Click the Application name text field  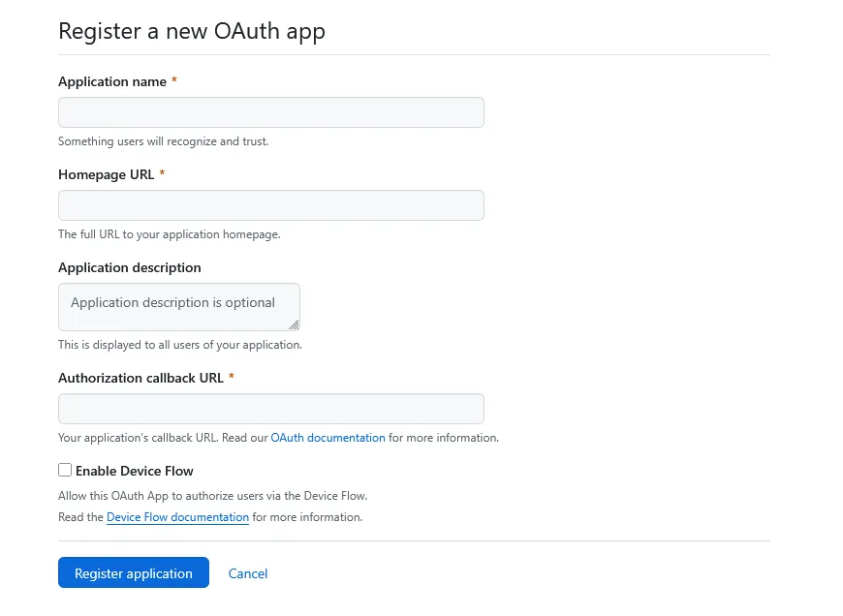point(271,112)
